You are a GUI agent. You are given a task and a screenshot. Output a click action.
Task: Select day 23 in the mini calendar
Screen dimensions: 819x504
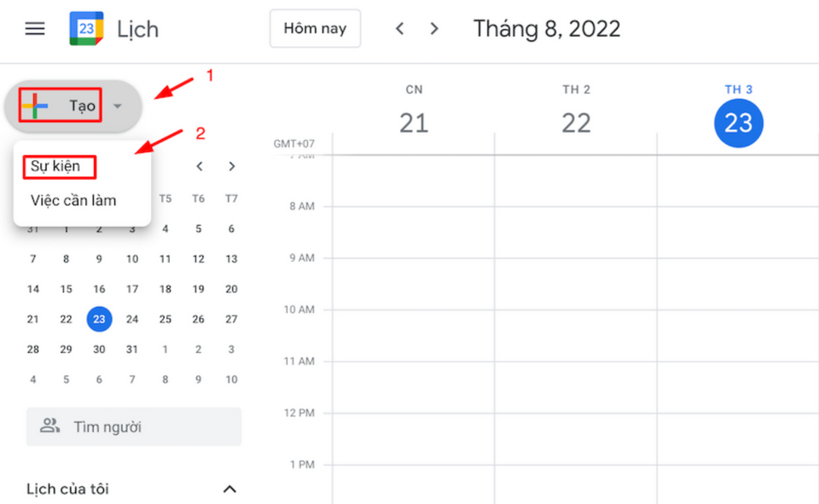(99, 320)
